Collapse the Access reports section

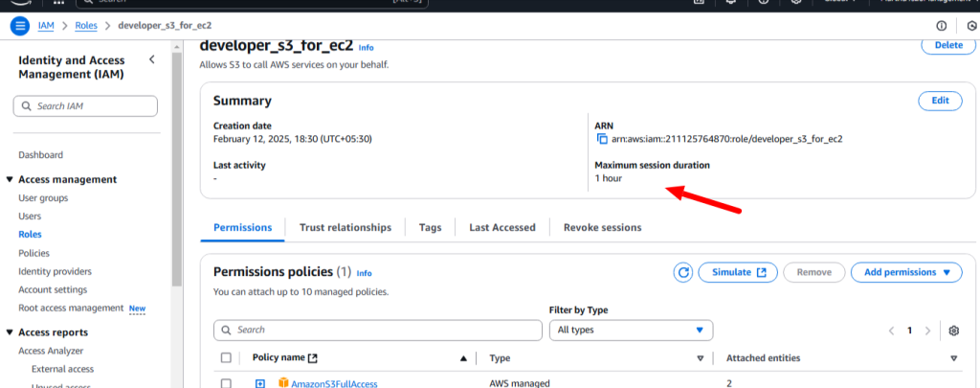click(10, 332)
